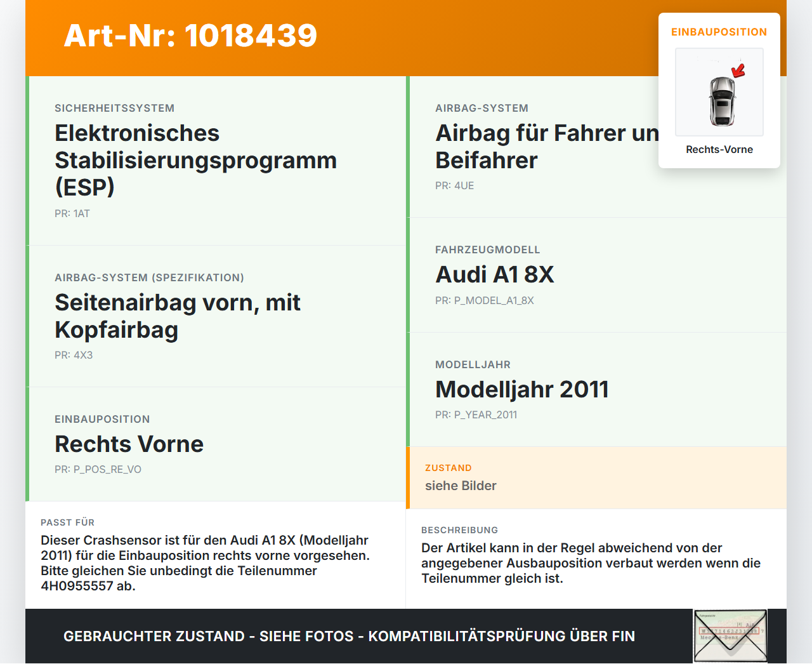The image size is (812, 664).
Task: Click the FAHRZEUGMODELL label
Action: click(488, 249)
